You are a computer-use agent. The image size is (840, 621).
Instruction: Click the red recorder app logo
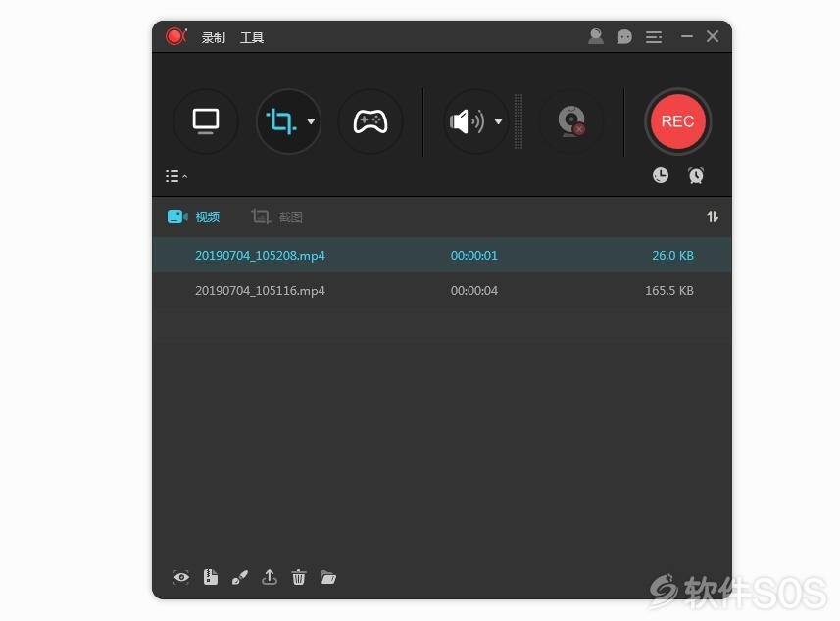(x=175, y=37)
